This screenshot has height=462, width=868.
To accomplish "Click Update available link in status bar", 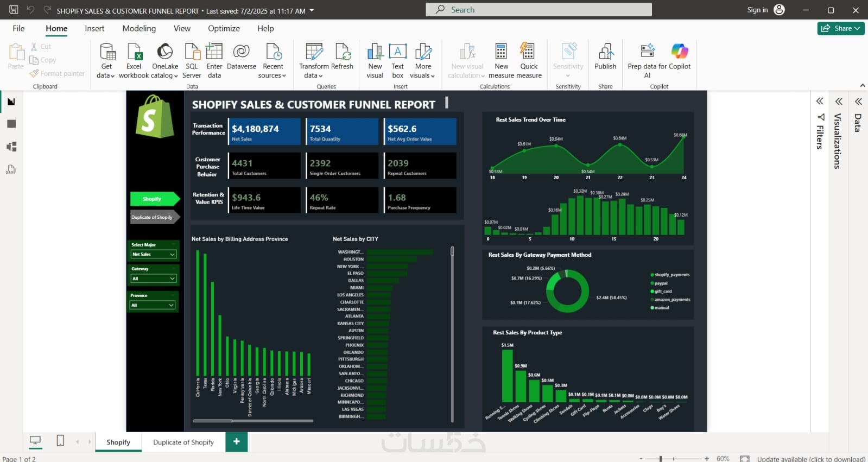I will tap(811, 459).
